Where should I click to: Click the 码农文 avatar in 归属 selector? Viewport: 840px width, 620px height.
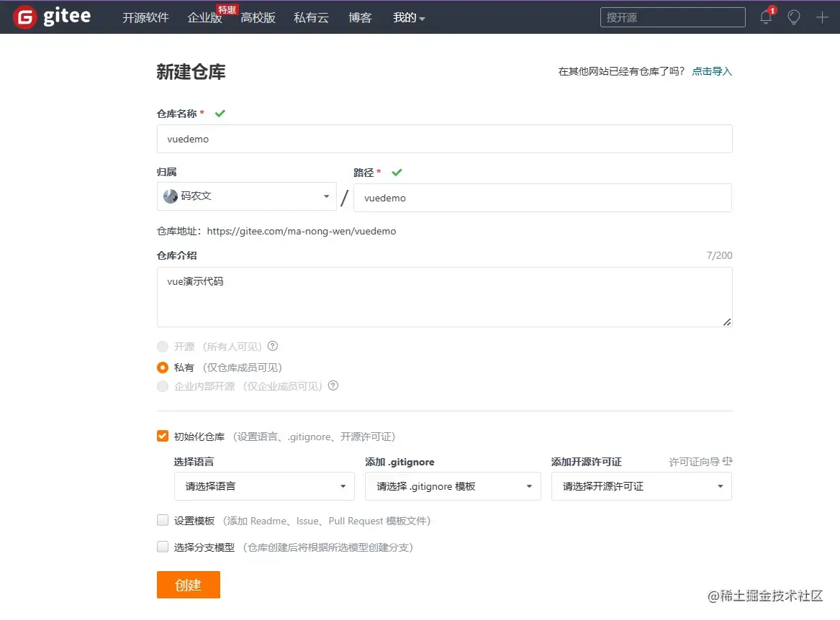(x=171, y=196)
